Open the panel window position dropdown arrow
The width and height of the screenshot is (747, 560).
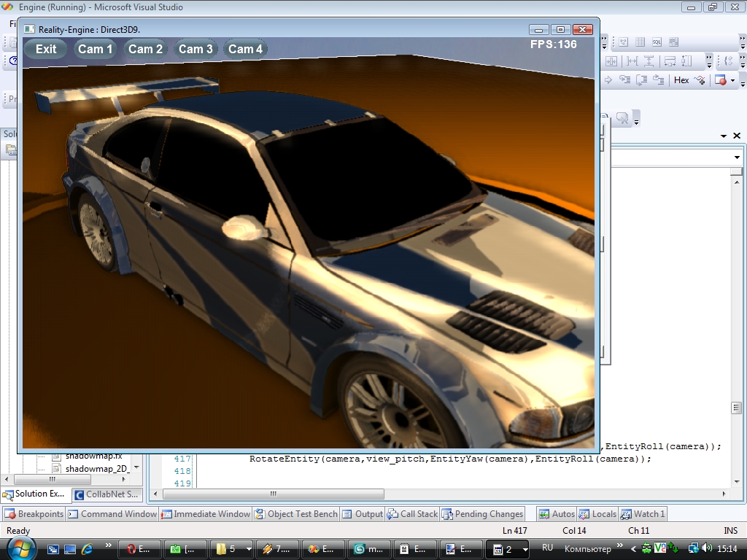click(x=724, y=136)
